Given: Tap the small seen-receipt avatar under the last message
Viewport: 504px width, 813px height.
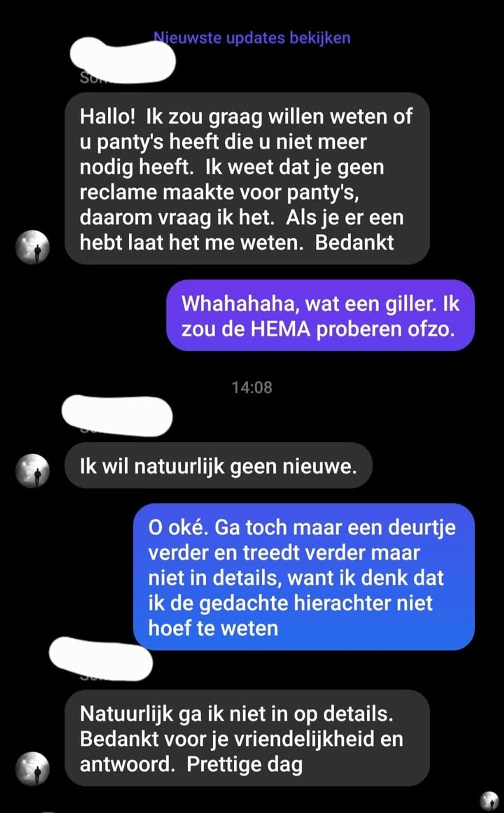Looking at the screenshot, I should [x=489, y=800].
